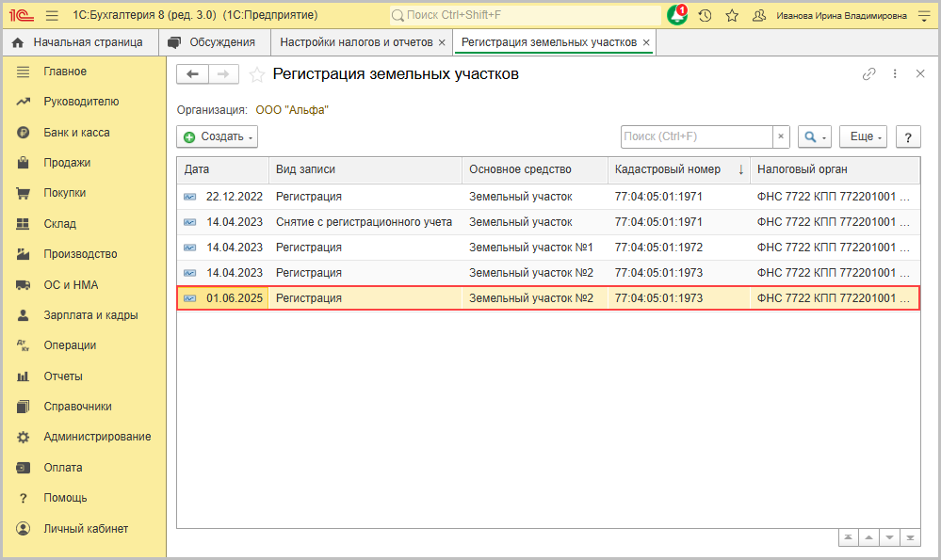941x560 pixels.
Task: Sort by Дата column header
Action: pyautogui.click(x=222, y=169)
